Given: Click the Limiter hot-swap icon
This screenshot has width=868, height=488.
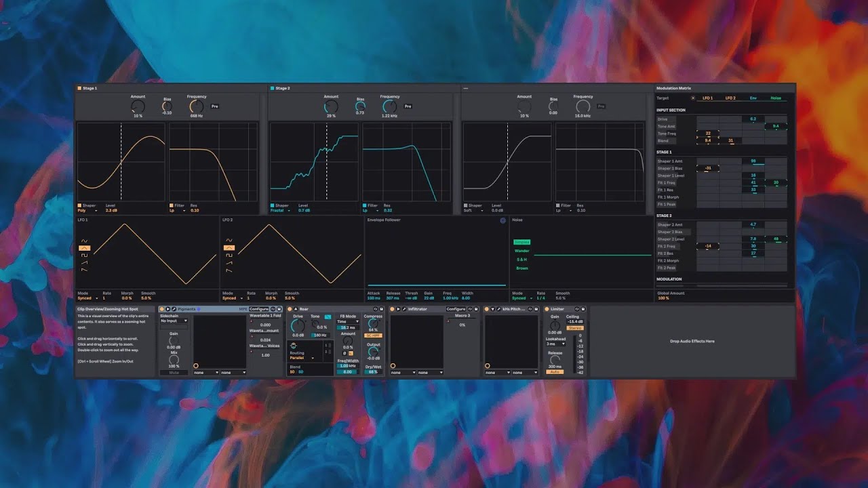Looking at the screenshot, I should pos(577,309).
